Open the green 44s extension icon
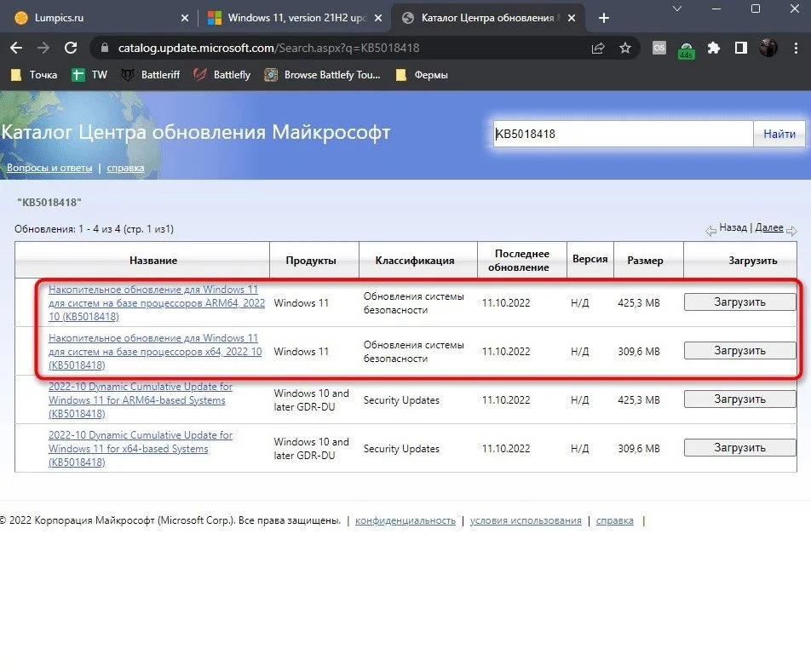The image size is (811, 672). tap(687, 50)
